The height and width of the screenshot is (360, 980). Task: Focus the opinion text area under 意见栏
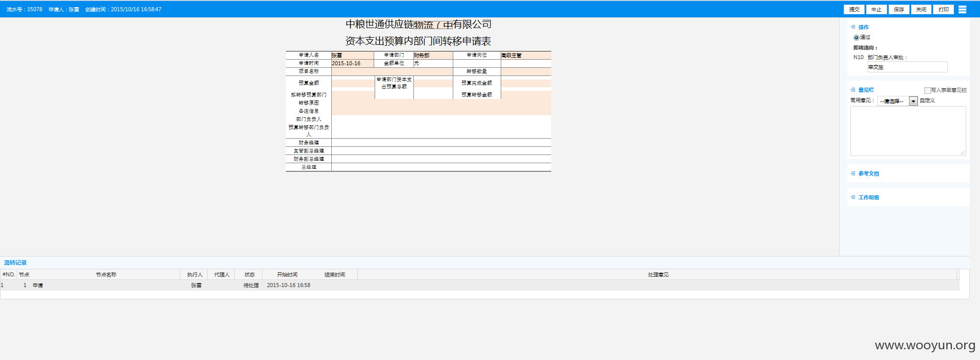click(x=908, y=131)
